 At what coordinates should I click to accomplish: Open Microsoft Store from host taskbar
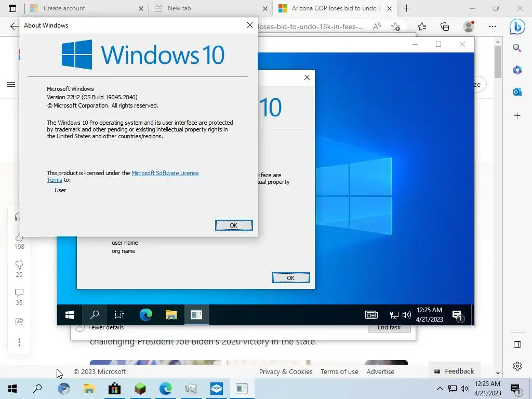click(x=114, y=389)
